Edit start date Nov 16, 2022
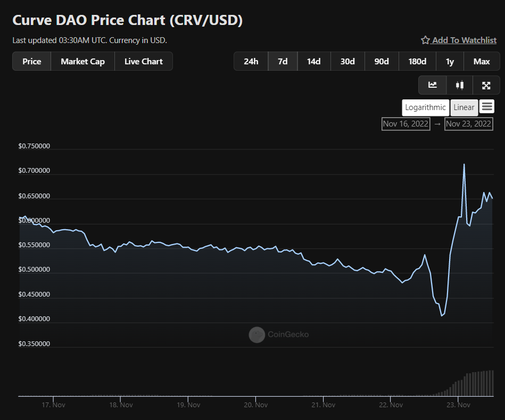 (406, 124)
